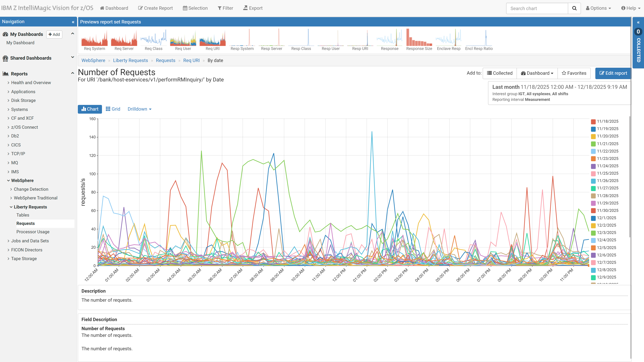Follow the Requests breadcrumb link
644x362 pixels.
pyautogui.click(x=166, y=61)
